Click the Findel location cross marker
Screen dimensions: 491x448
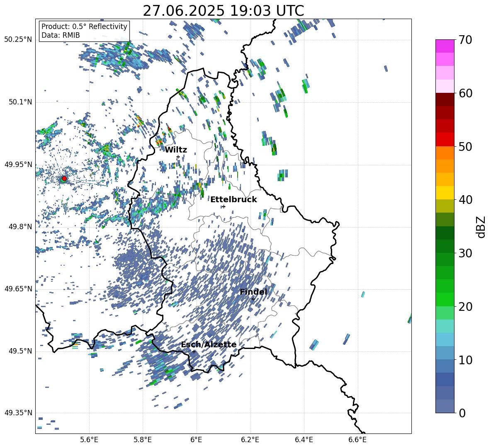253,299
